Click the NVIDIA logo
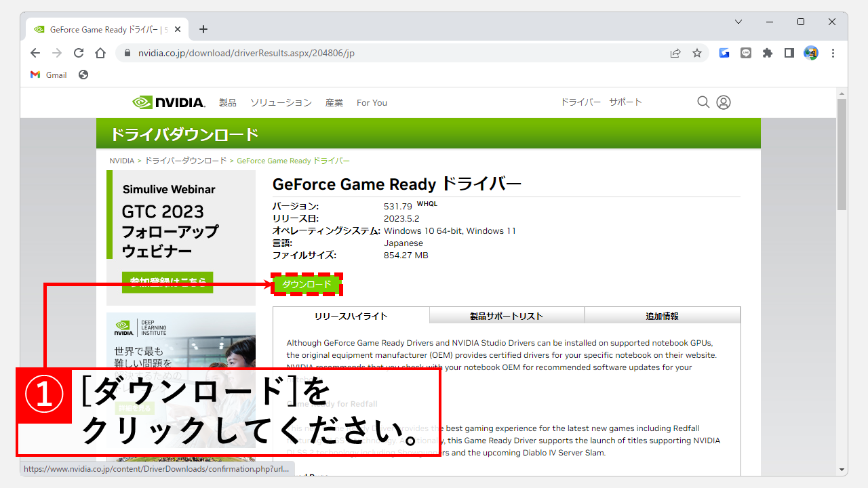Screen dimensions: 868x488 point(168,102)
